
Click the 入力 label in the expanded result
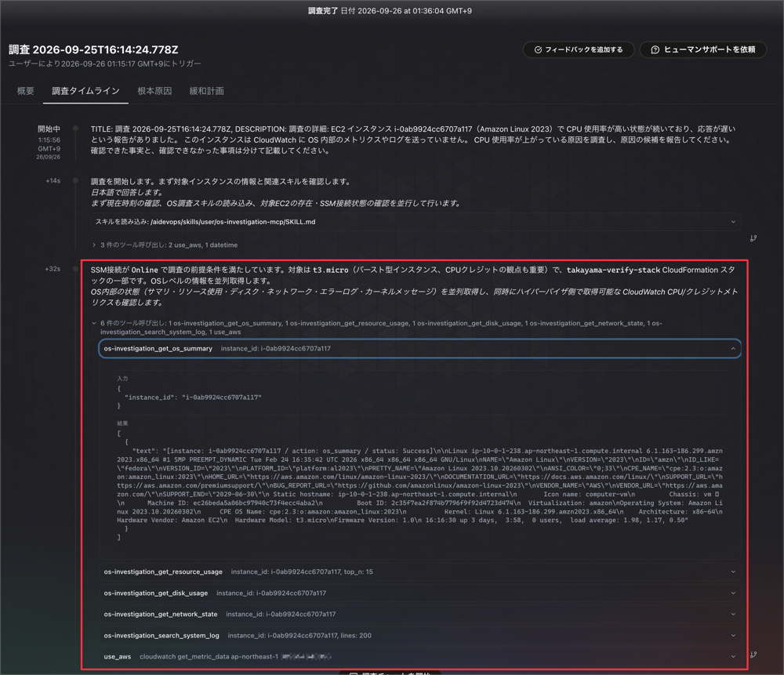pos(122,379)
